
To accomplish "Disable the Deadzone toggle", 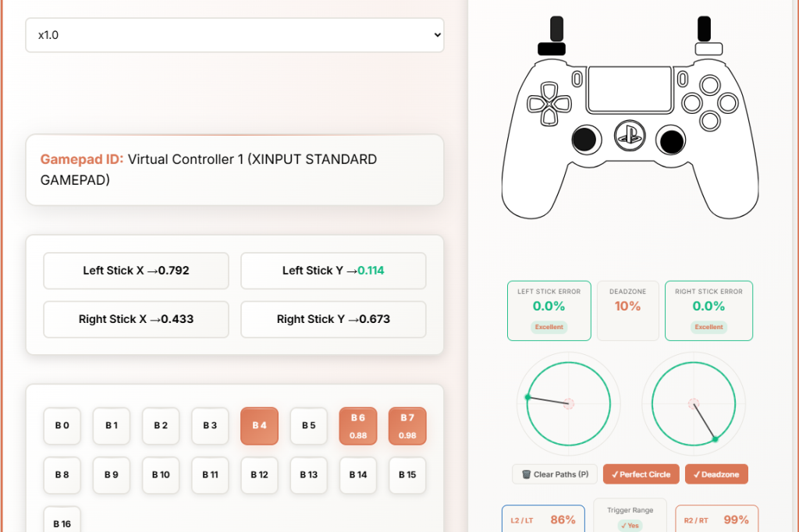I will click(716, 474).
